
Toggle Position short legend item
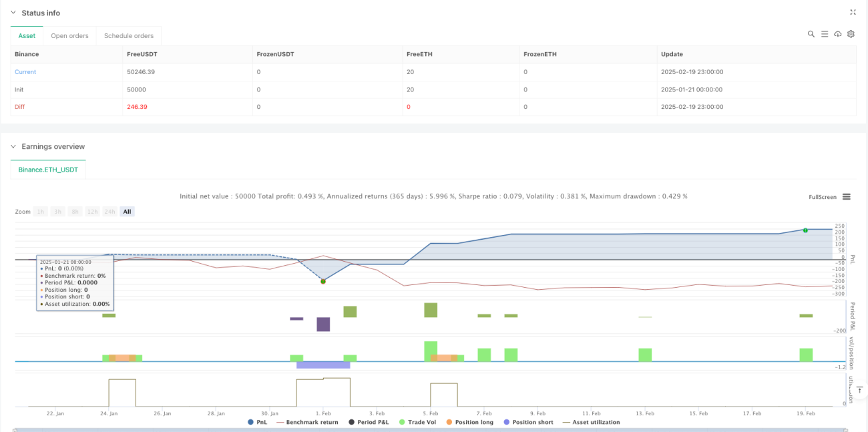point(528,422)
